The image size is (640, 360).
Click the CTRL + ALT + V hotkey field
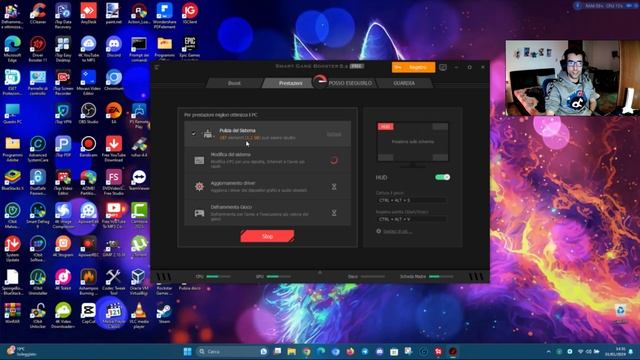(x=411, y=219)
